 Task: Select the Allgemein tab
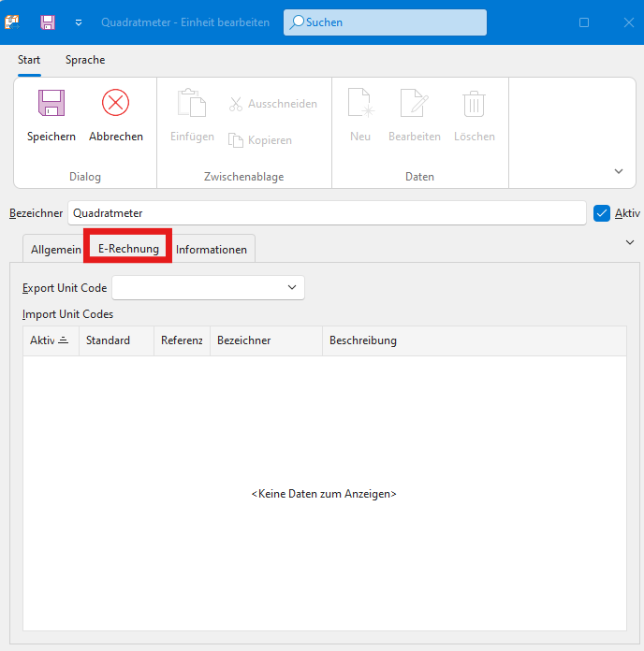pos(55,250)
